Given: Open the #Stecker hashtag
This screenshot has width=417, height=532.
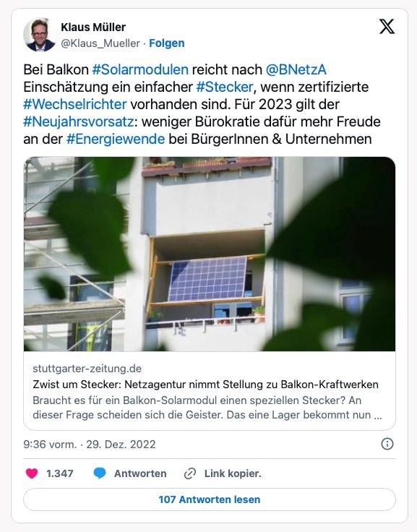Looking at the screenshot, I should pos(224,87).
